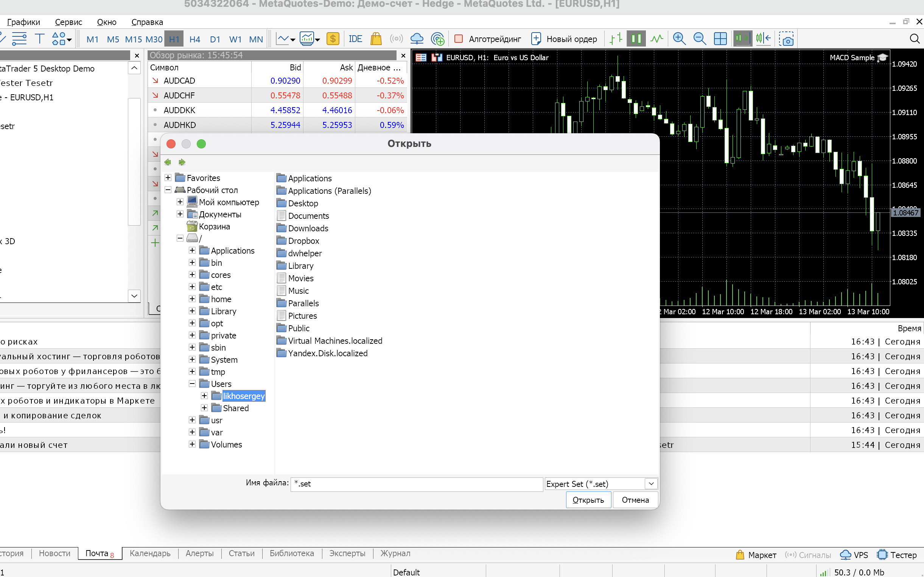Switch chart to bar chart mode
924x577 pixels.
click(616, 39)
